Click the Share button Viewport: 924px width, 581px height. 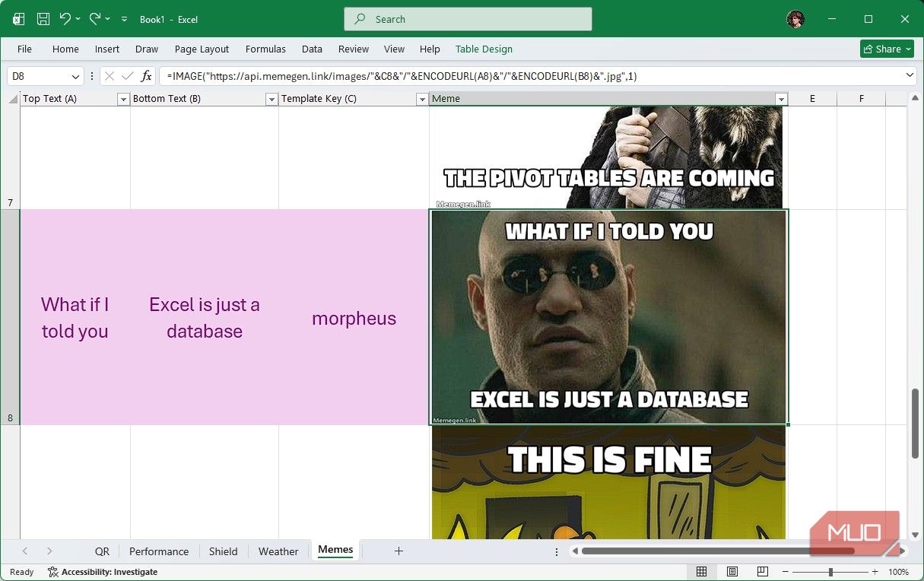point(887,49)
